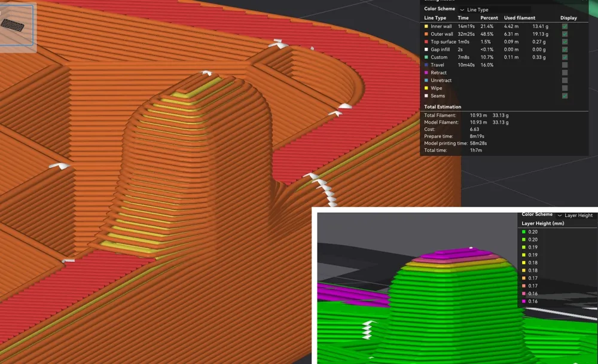Click the Display column header

[568, 18]
